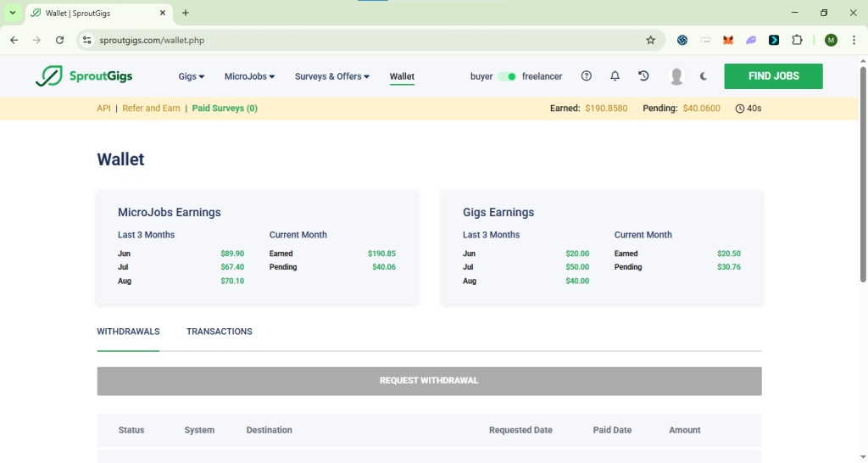Bookmark this page with the star icon
The height and width of the screenshot is (463, 868).
click(650, 40)
